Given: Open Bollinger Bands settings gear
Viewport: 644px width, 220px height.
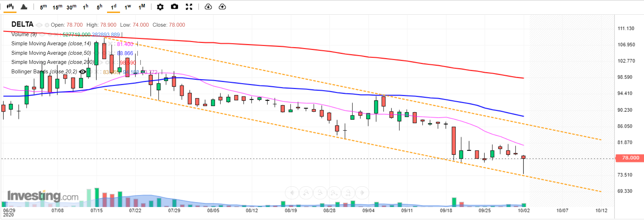Looking at the screenshot, I should [91, 72].
